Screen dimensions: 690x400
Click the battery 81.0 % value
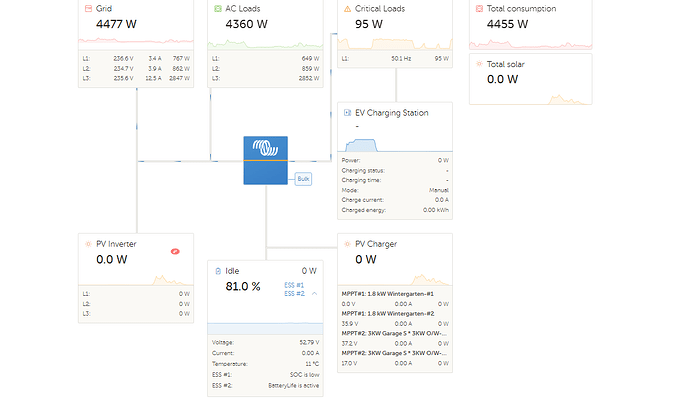coord(243,286)
